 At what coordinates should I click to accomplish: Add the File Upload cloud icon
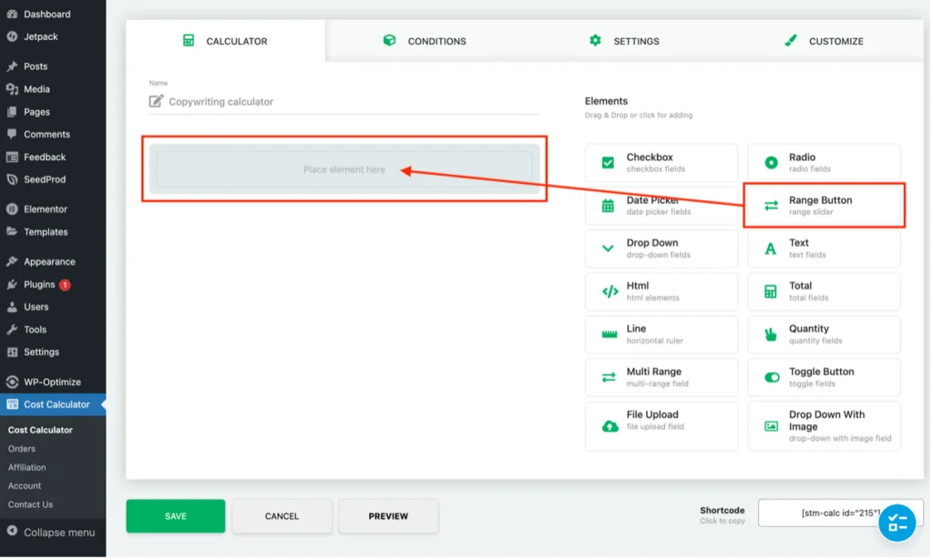(x=611, y=427)
